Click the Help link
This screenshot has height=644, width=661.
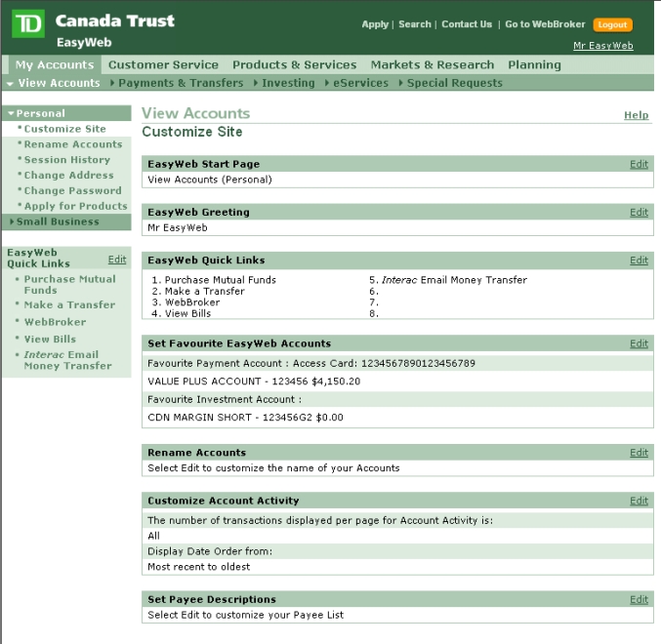point(637,115)
